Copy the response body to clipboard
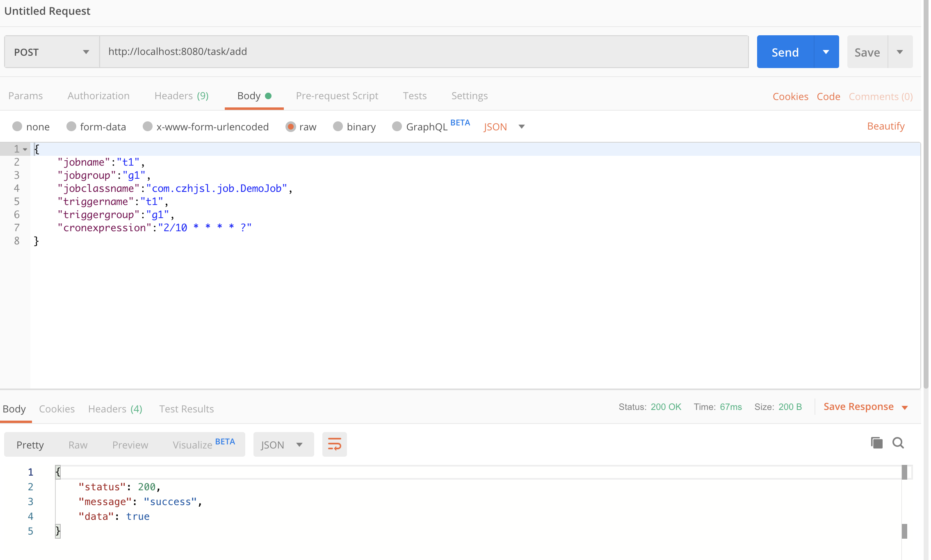This screenshot has height=560, width=931. pos(876,443)
